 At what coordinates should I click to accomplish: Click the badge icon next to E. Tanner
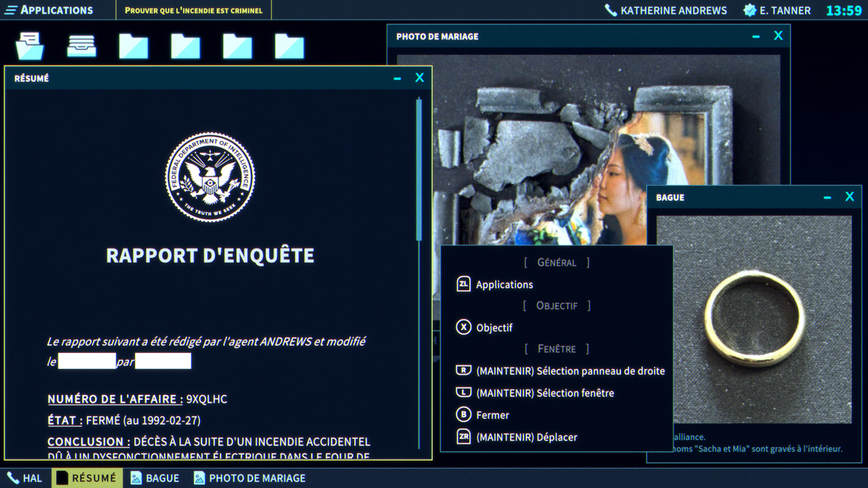(749, 10)
